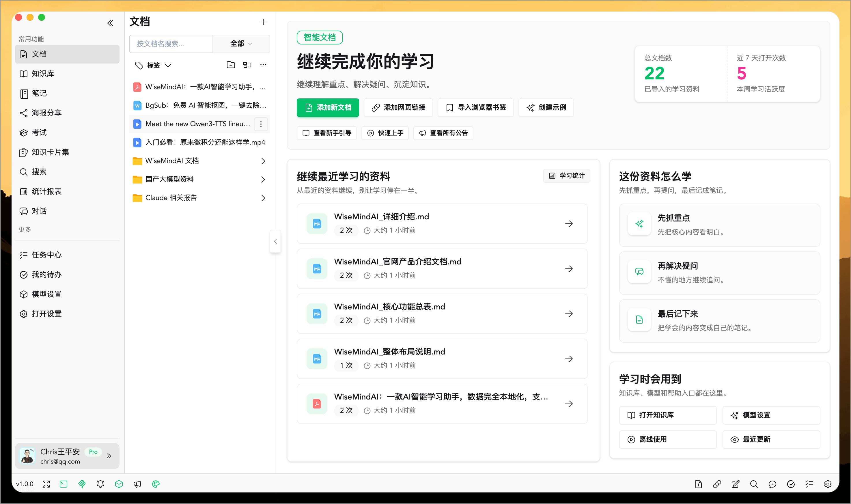
Task: Open 学习统计 via its link
Action: [x=566, y=176]
